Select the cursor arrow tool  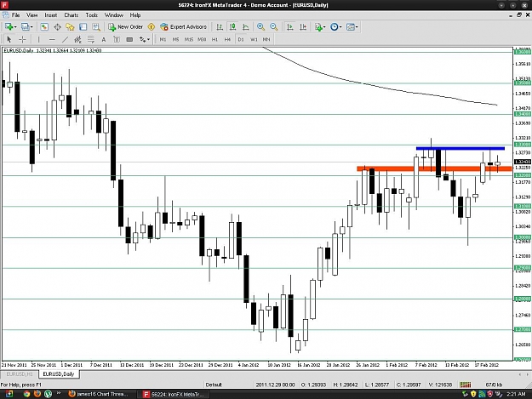point(9,39)
